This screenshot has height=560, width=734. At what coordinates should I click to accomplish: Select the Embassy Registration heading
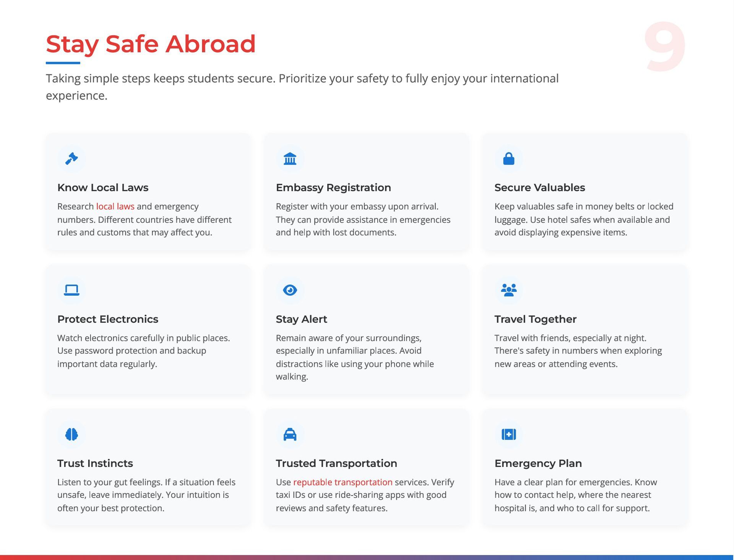[x=333, y=188]
